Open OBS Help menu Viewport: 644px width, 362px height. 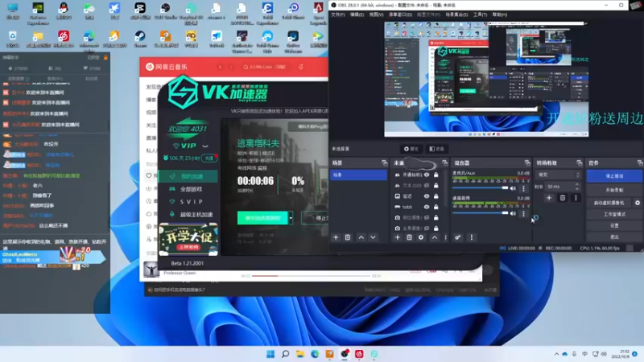[x=499, y=14]
